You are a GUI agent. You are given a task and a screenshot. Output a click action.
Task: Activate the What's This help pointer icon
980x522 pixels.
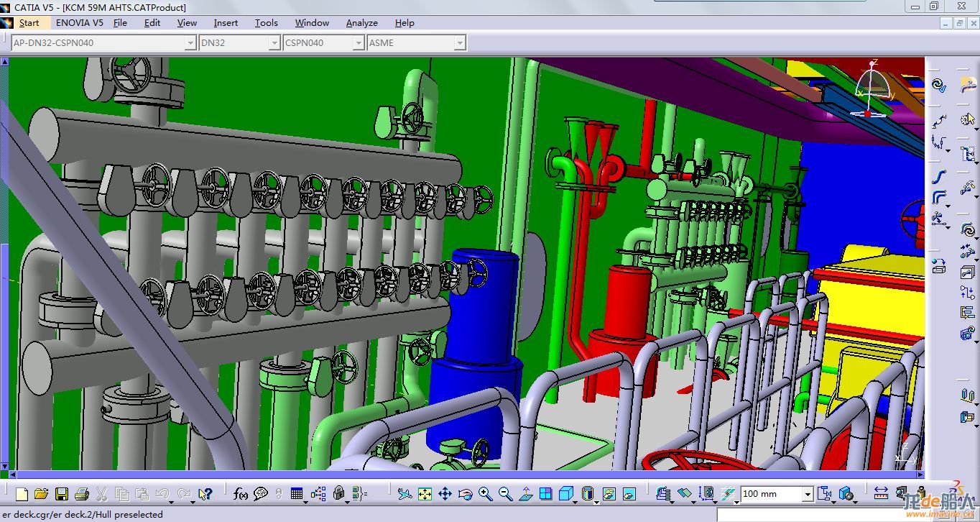pyautogui.click(x=205, y=494)
